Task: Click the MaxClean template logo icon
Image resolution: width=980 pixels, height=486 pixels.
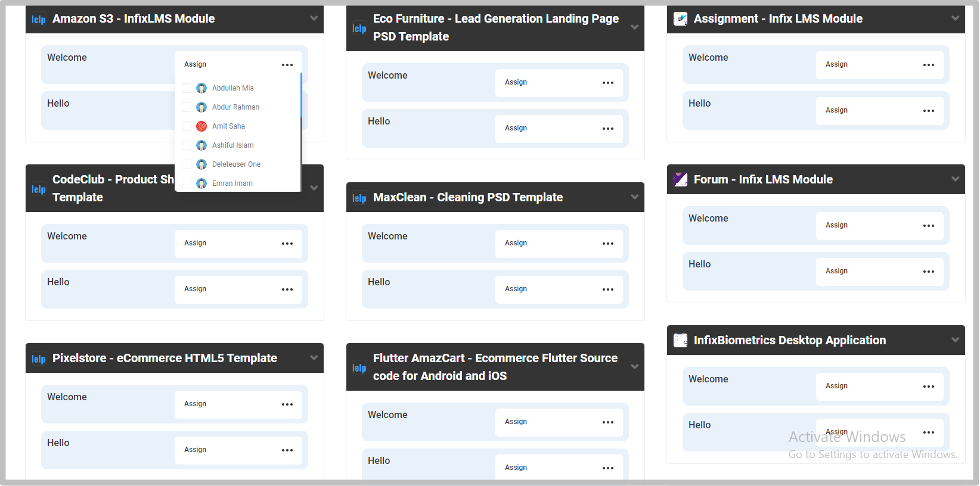Action: [359, 198]
